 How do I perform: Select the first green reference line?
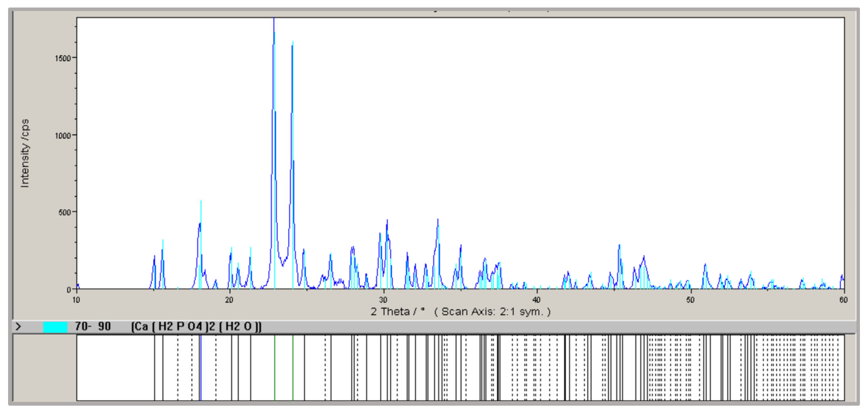click(275, 367)
